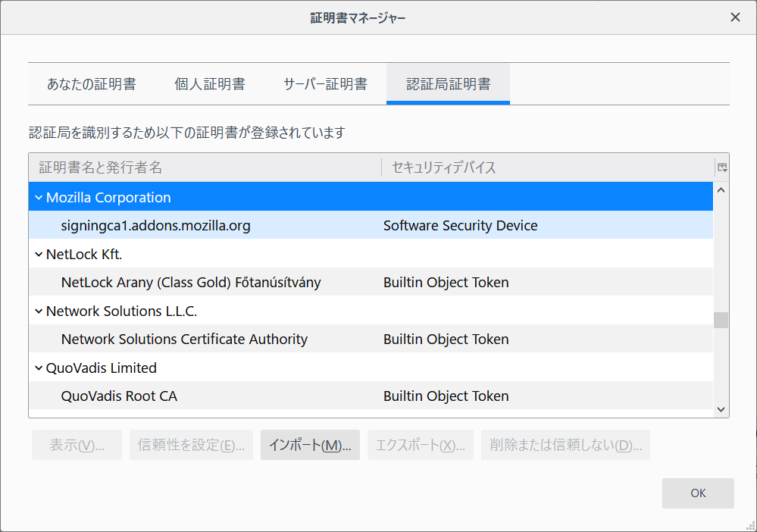This screenshot has width=757, height=532.
Task: Collapse the Network Solutions L.L.C. group
Action: 39,311
